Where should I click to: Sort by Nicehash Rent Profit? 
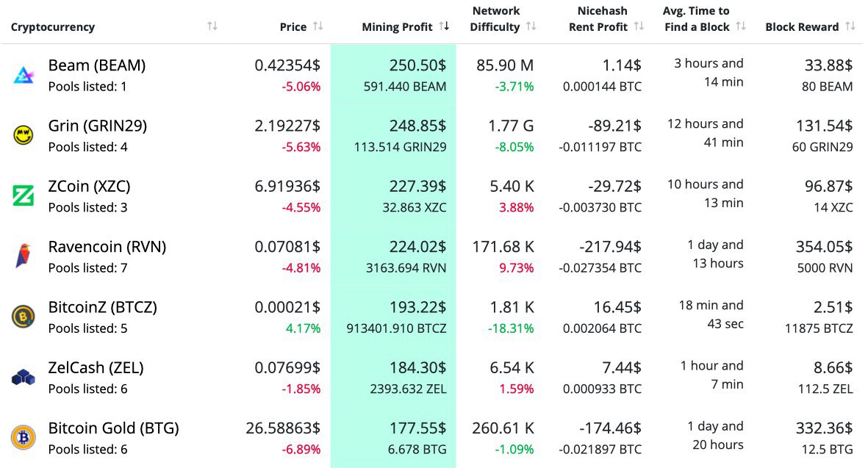pos(639,26)
